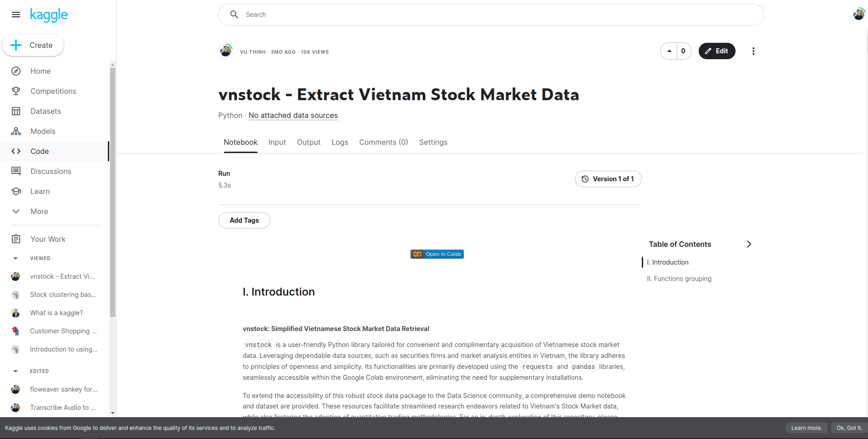Collapse the Table of Contents panel

tap(749, 244)
